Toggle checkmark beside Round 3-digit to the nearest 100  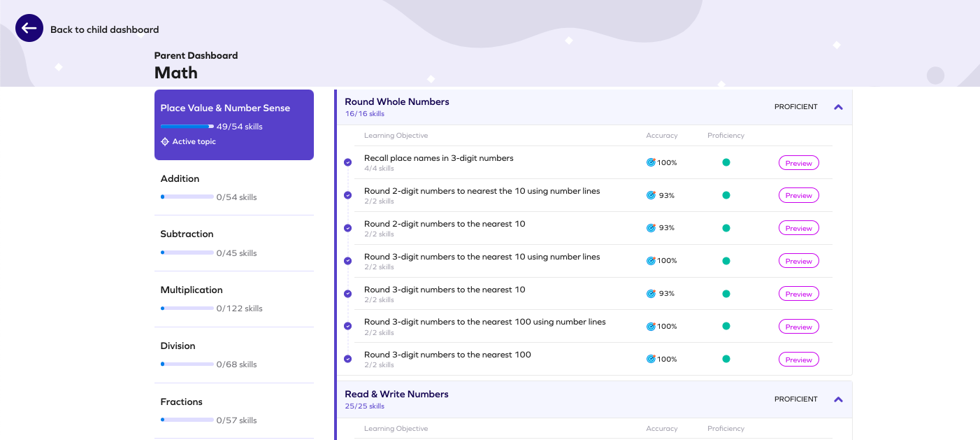pyautogui.click(x=347, y=358)
